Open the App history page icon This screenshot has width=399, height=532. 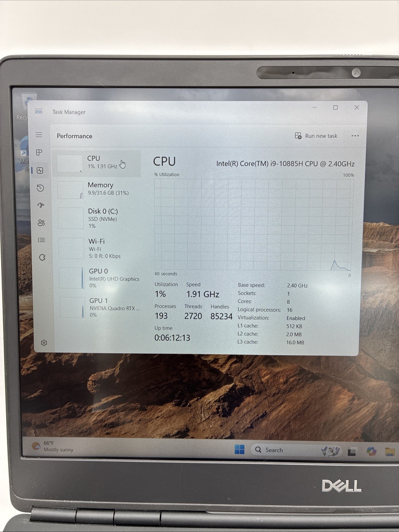pyautogui.click(x=40, y=188)
